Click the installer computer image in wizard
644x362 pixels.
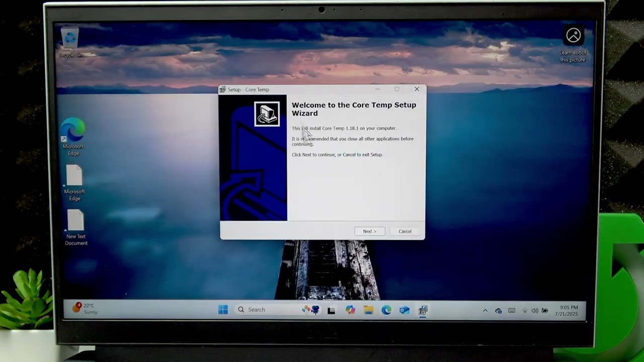267,114
